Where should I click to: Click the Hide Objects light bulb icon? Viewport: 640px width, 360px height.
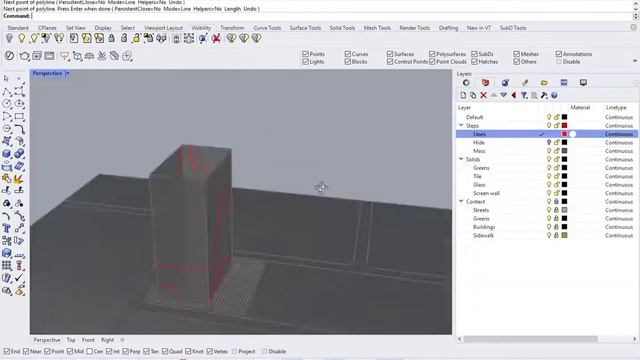[x=9, y=38]
